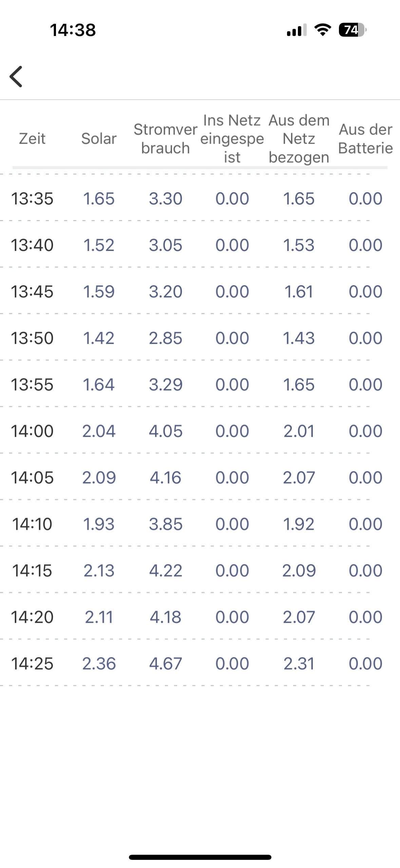Tap Solar value 1.42 at 13:50
The image size is (400, 868).
click(99, 338)
